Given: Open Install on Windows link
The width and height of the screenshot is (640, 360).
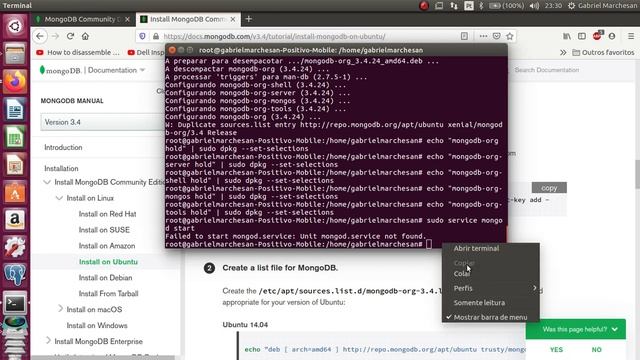Looking at the screenshot, I should [x=97, y=325].
